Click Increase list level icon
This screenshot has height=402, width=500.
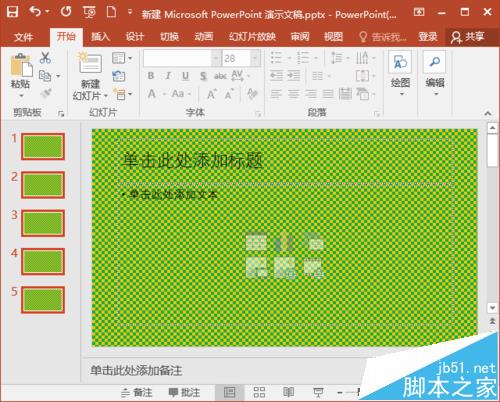[x=294, y=76]
